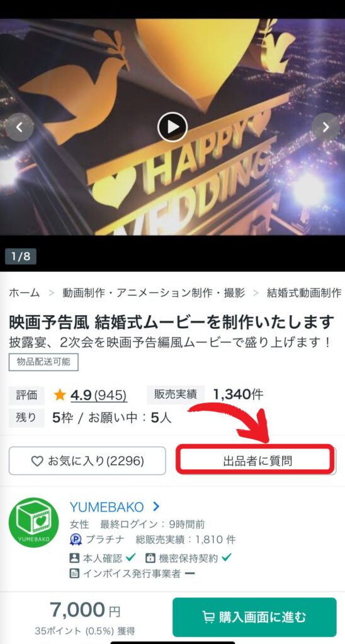The image size is (345, 644).
Task: Click the invoice issuer document icon
Action: [x=74, y=574]
